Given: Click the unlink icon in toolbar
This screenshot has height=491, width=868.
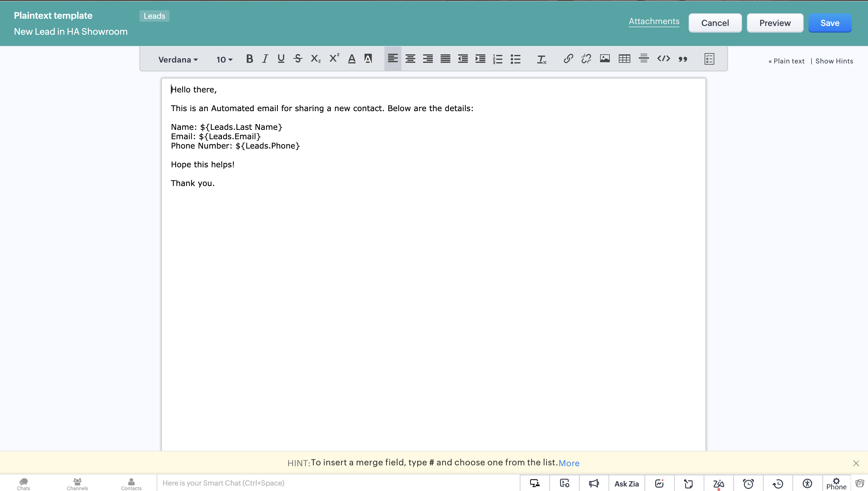Looking at the screenshot, I should point(586,59).
